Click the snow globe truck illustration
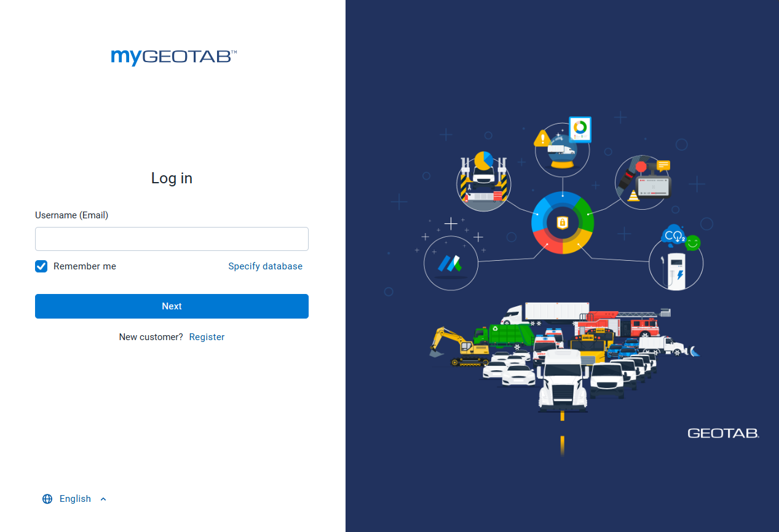Screen dimensions: 779x532 click(562, 149)
